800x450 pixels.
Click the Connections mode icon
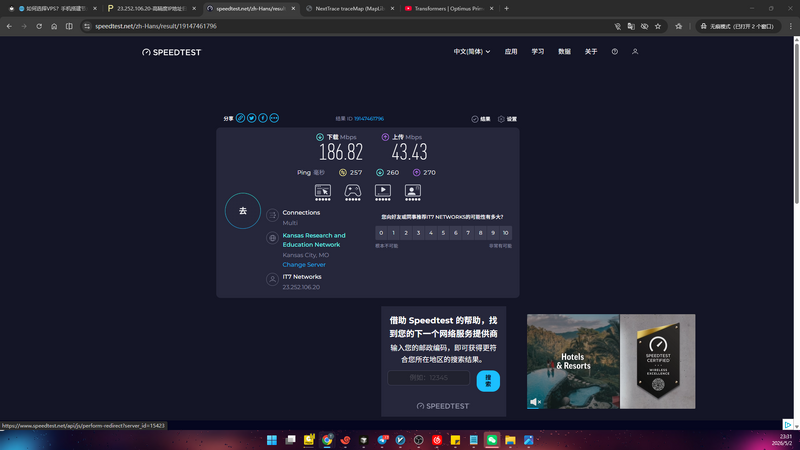tap(272, 215)
